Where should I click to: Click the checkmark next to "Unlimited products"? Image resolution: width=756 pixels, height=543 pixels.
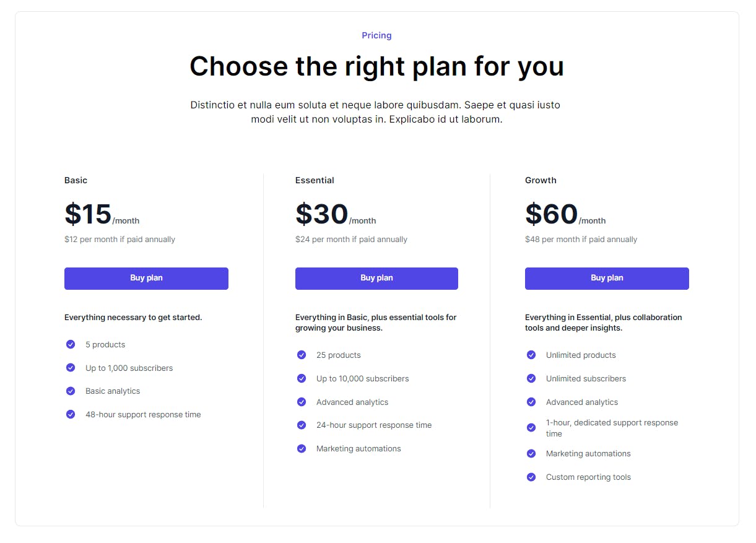coord(531,355)
